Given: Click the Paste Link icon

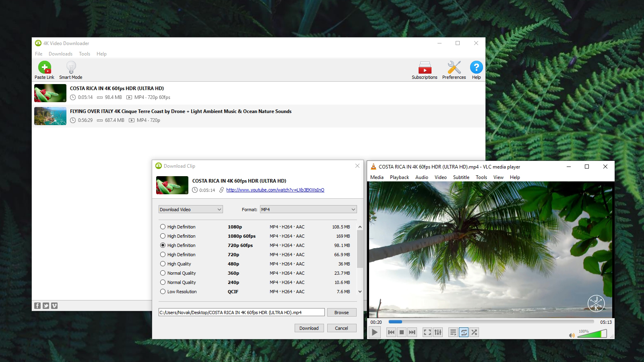Looking at the screenshot, I should tap(44, 68).
